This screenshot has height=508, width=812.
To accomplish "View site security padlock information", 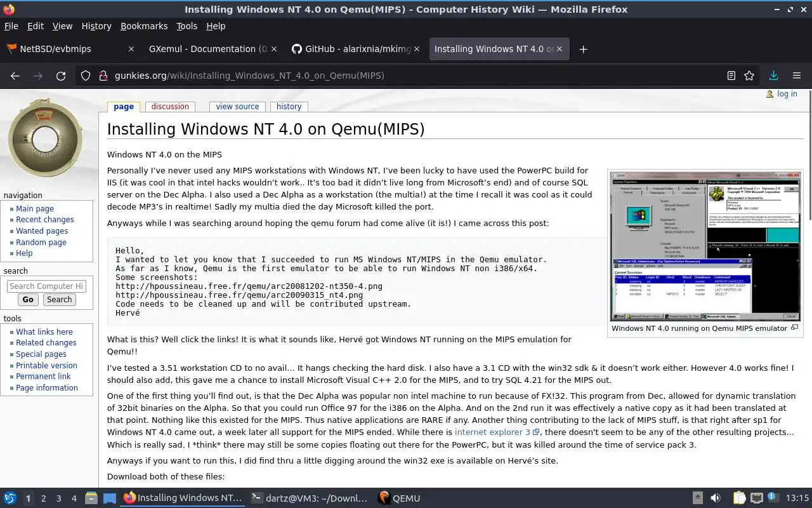I will 103,76.
